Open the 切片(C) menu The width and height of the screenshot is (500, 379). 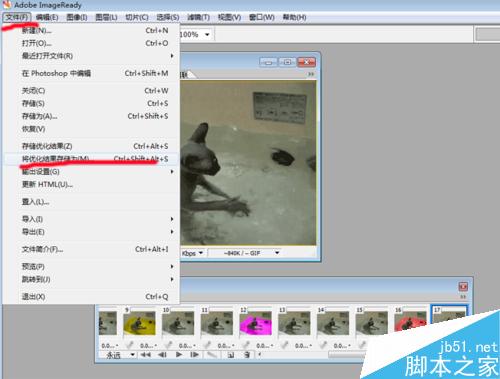(137, 17)
